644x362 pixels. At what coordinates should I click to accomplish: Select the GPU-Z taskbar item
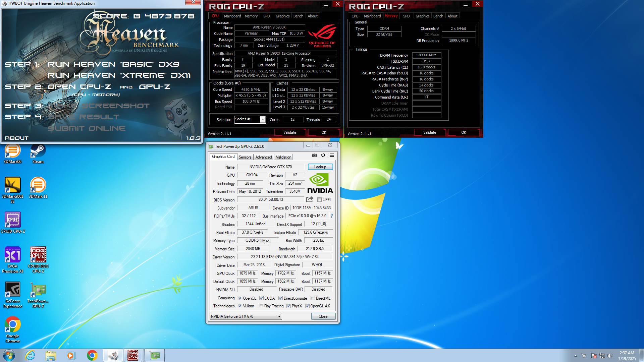tap(155, 355)
